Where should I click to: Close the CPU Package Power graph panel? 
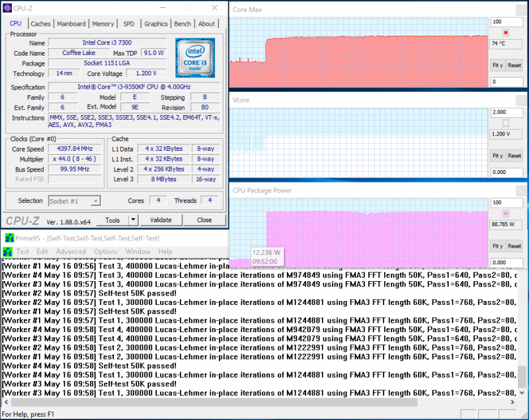point(521,190)
